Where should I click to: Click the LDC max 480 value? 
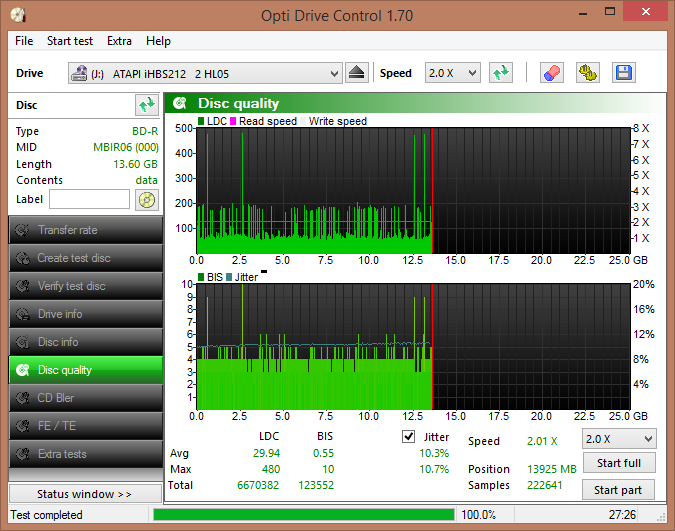pos(271,469)
